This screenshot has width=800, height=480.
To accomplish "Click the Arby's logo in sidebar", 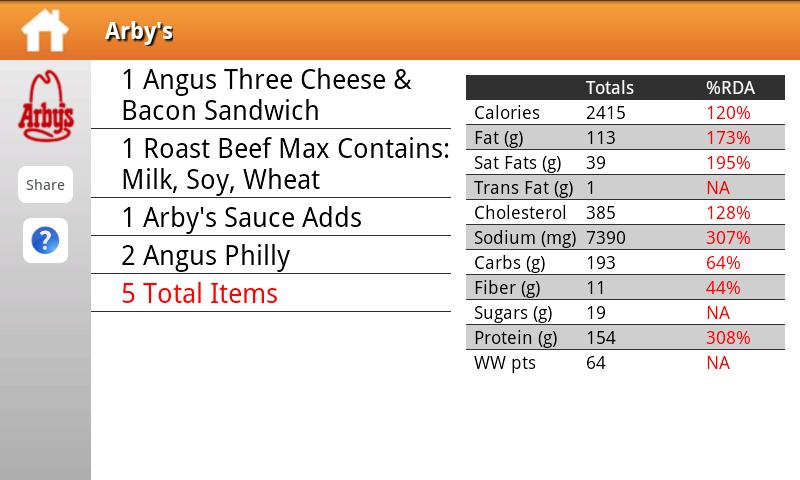I will coord(45,104).
